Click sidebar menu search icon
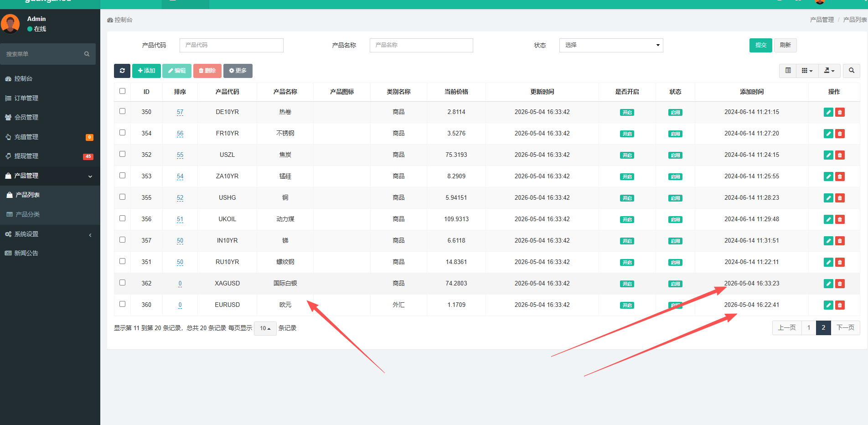 point(87,54)
